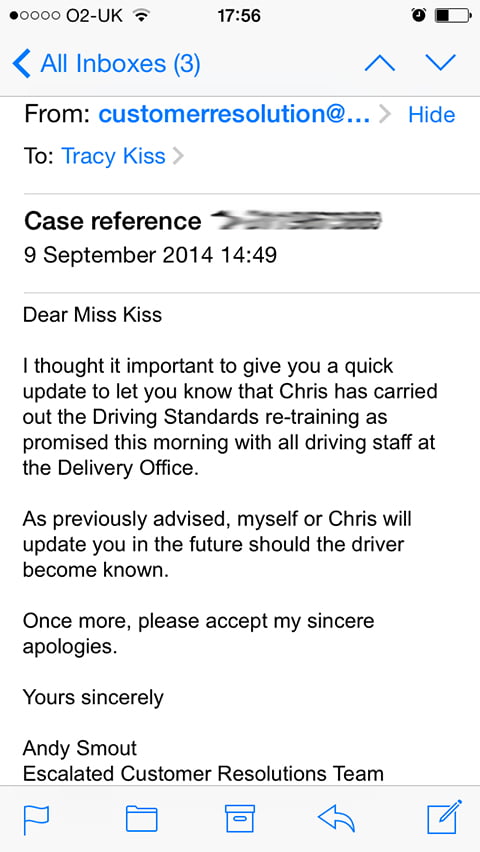Tap the 17:56 clock in status bar
The height and width of the screenshot is (852, 480).
point(239,16)
